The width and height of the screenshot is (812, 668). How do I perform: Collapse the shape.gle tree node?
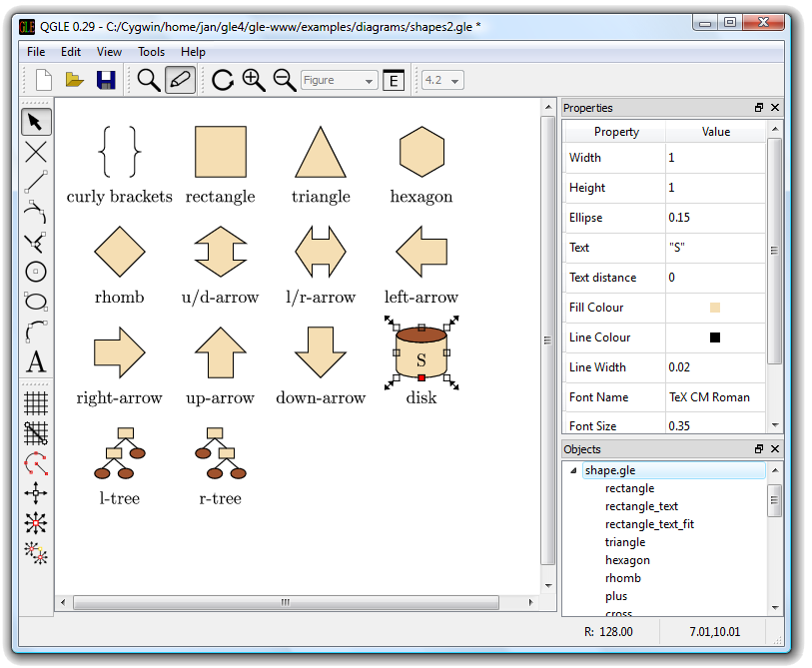point(572,470)
